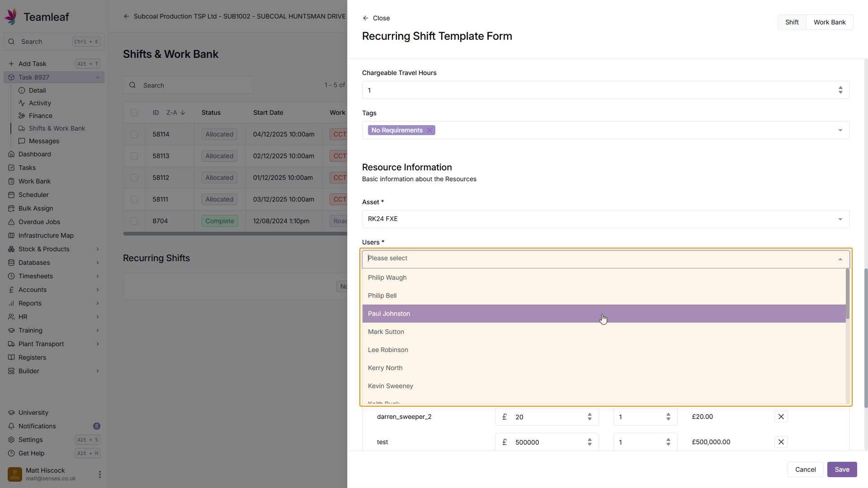Choose Paul Johnston from the users list

pyautogui.click(x=389, y=314)
